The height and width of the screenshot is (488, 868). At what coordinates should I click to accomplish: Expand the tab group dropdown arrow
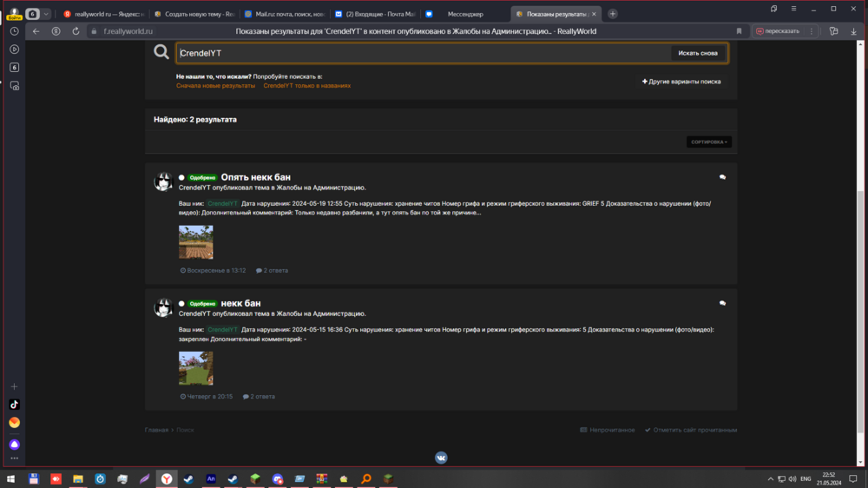pos(46,14)
